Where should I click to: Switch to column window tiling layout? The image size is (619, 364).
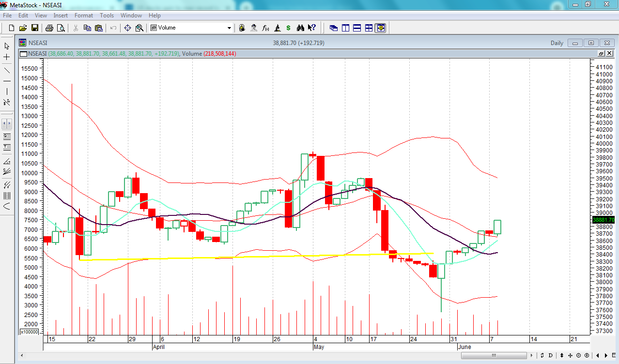(x=345, y=28)
